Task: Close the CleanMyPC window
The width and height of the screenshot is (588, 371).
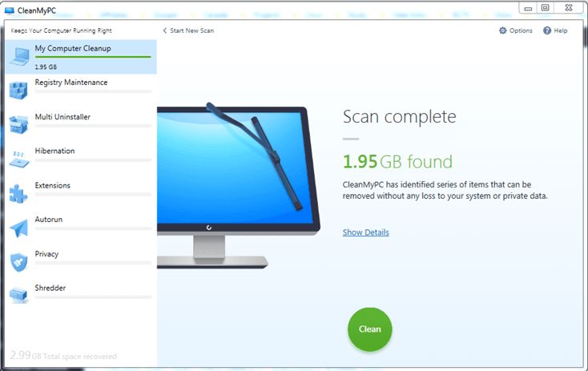Action: 569,7
